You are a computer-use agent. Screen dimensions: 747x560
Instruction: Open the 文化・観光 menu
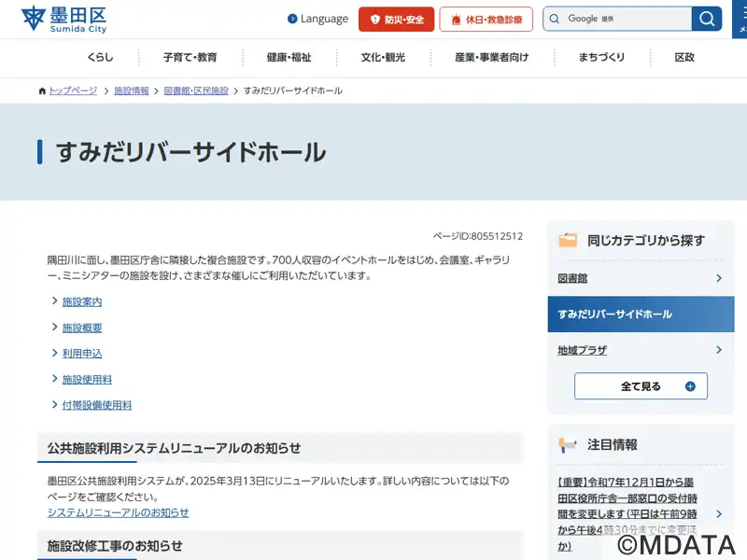point(383,58)
